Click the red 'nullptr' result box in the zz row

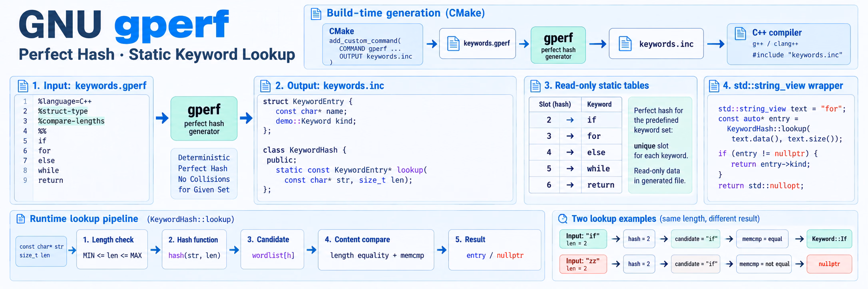829,264
